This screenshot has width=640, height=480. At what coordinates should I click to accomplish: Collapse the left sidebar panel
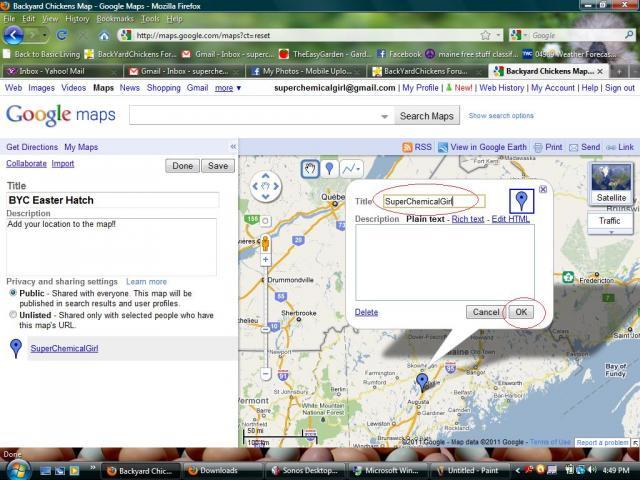pos(233,146)
